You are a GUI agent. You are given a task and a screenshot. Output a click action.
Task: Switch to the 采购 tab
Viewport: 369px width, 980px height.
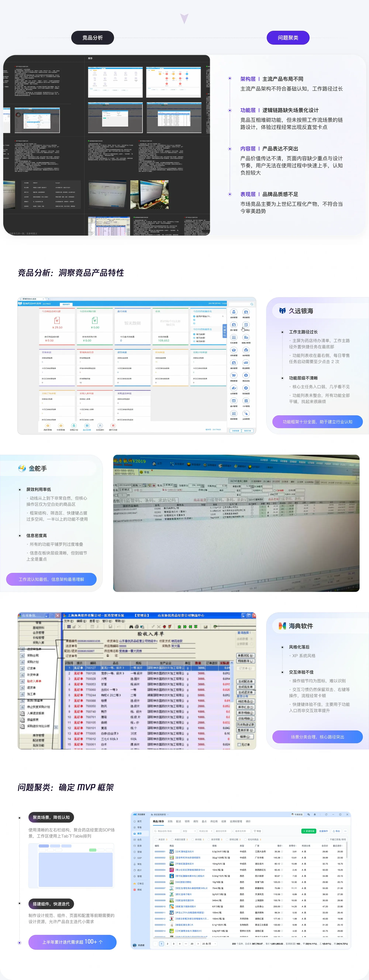(x=170, y=821)
